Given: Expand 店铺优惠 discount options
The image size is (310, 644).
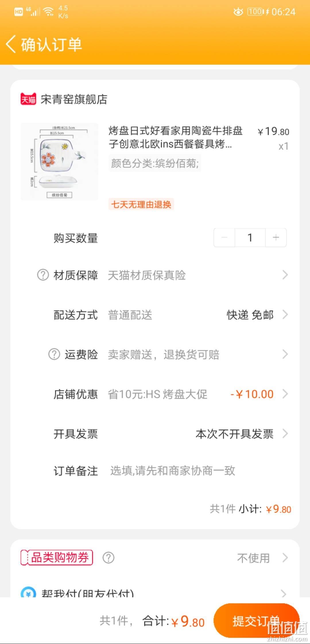Looking at the screenshot, I should (x=285, y=394).
